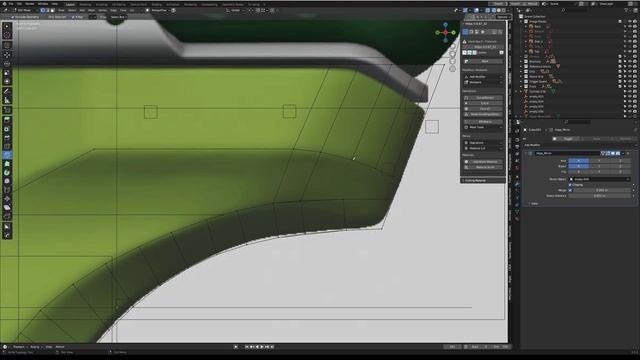Open the Modifiers wrench tab in properties
The height and width of the screenshot is (360, 640).
point(517,184)
